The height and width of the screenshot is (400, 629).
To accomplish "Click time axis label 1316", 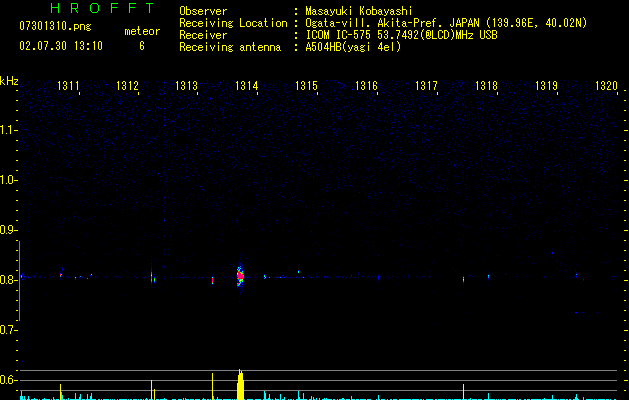I will point(367,86).
